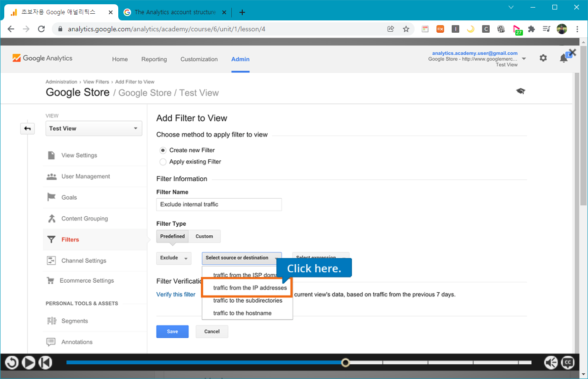Viewport: 588px width, 379px height.
Task: Switch to Custom filter type
Action: coord(204,236)
